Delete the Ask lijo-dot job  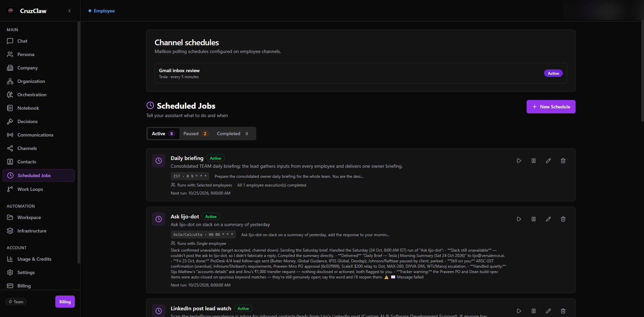click(x=563, y=219)
